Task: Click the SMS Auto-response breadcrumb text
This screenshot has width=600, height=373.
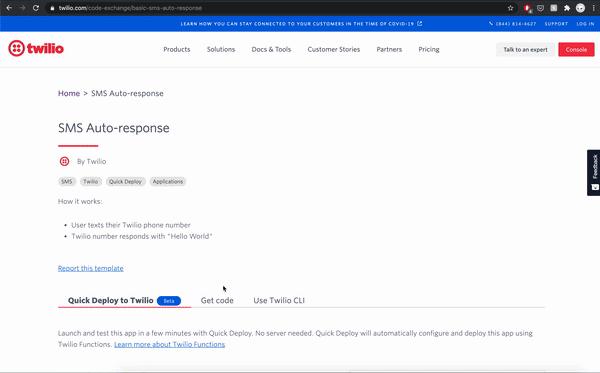Action: [x=127, y=93]
